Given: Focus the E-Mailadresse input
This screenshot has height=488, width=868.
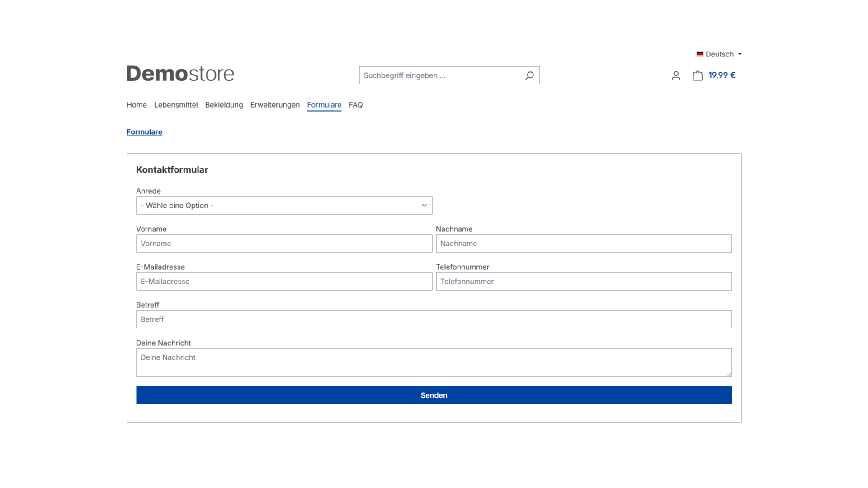Looking at the screenshot, I should pyautogui.click(x=284, y=282).
